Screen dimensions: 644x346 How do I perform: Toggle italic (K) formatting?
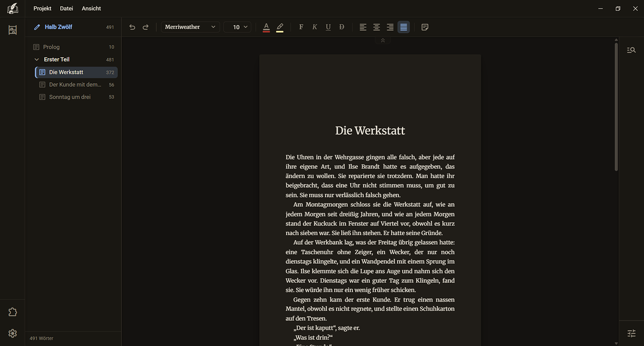tap(315, 27)
